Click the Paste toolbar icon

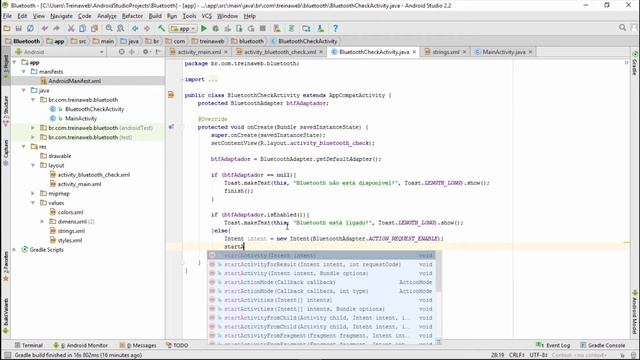(94, 29)
